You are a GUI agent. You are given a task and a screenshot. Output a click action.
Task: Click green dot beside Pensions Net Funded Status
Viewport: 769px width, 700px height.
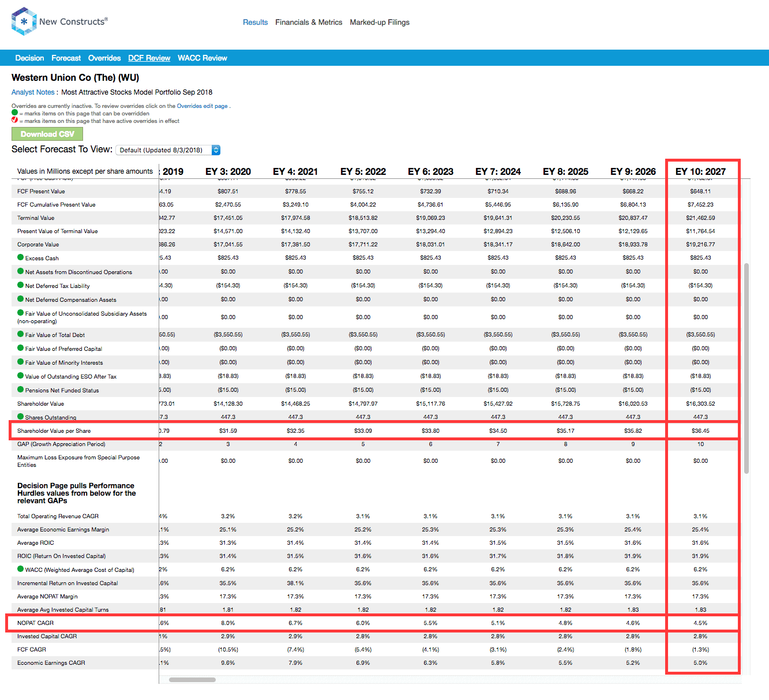[21, 390]
